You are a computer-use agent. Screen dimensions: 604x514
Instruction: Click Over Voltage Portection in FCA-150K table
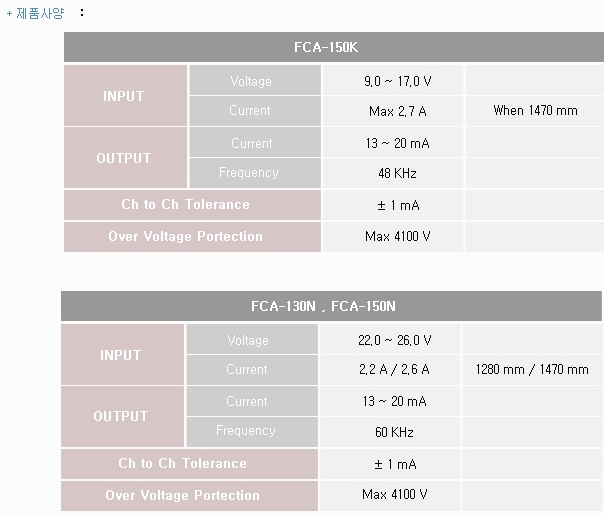(185, 237)
